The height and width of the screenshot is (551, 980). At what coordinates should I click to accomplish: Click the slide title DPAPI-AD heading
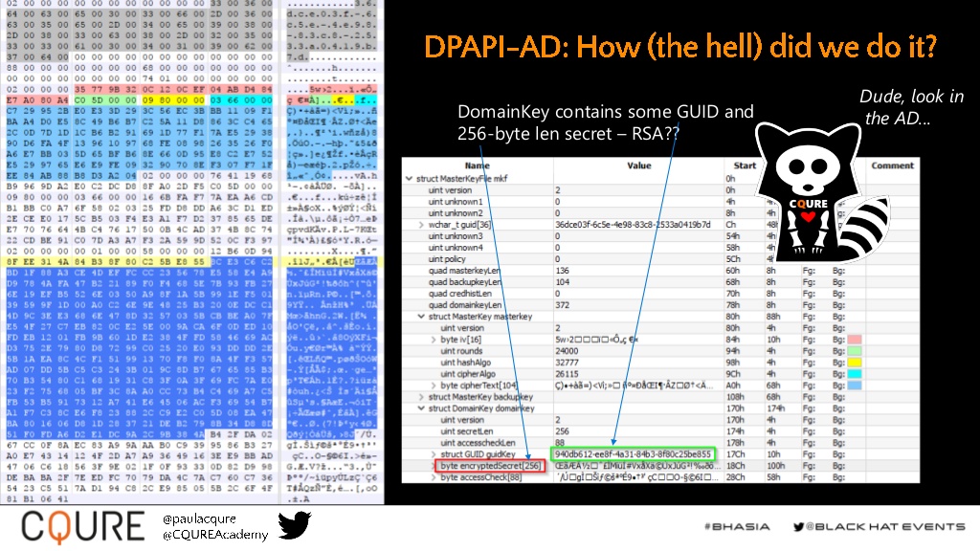pos(680,47)
